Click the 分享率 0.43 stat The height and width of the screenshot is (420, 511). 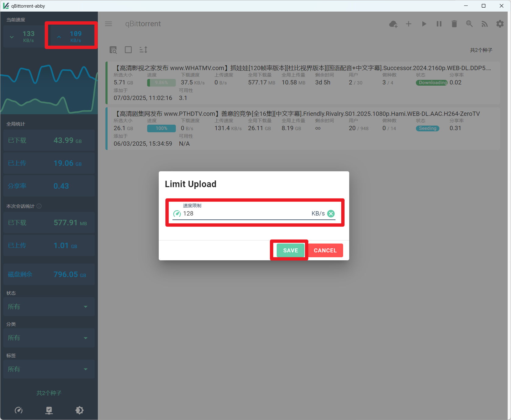(x=49, y=186)
